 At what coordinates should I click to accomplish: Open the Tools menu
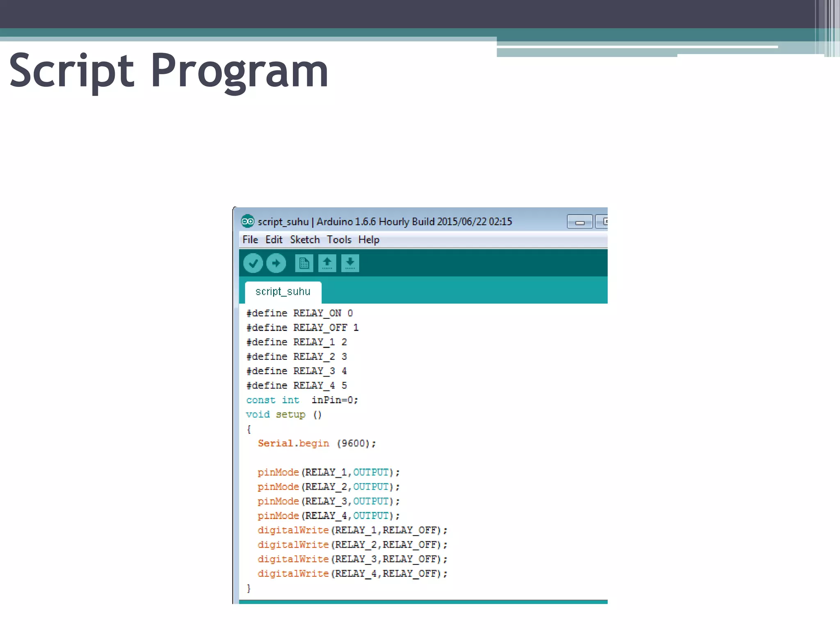(339, 240)
